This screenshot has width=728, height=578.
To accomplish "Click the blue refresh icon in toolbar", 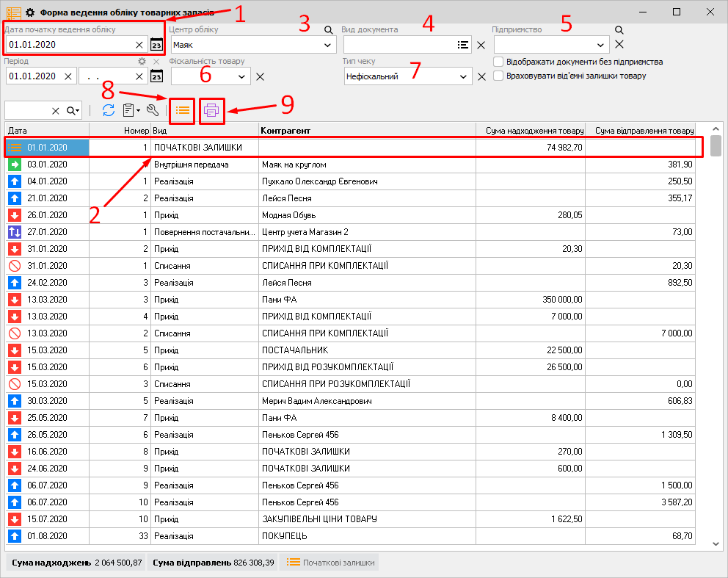I will 108,110.
